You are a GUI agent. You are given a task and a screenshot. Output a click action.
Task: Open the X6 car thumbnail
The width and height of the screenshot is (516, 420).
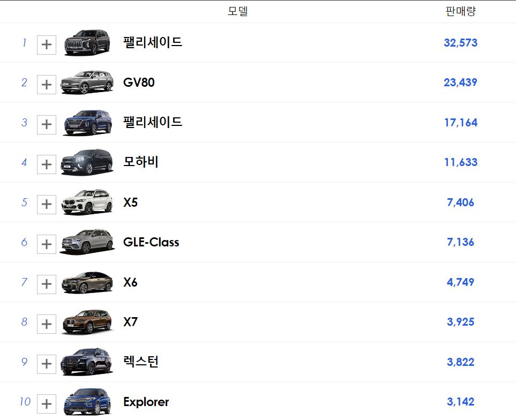click(87, 282)
